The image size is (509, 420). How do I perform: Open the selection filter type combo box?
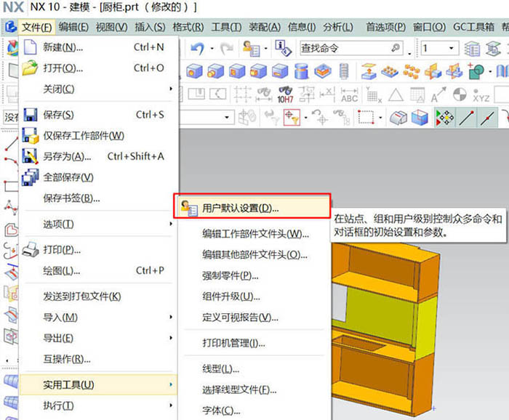(x=207, y=117)
